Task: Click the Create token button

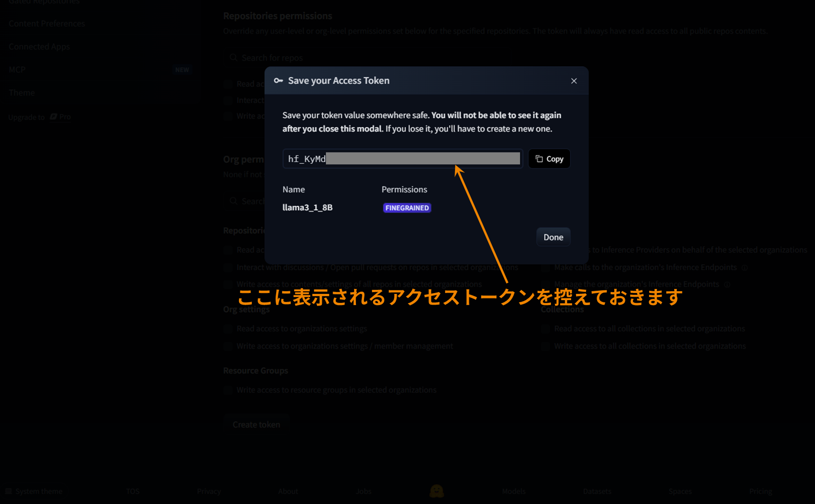Action: [256, 425]
